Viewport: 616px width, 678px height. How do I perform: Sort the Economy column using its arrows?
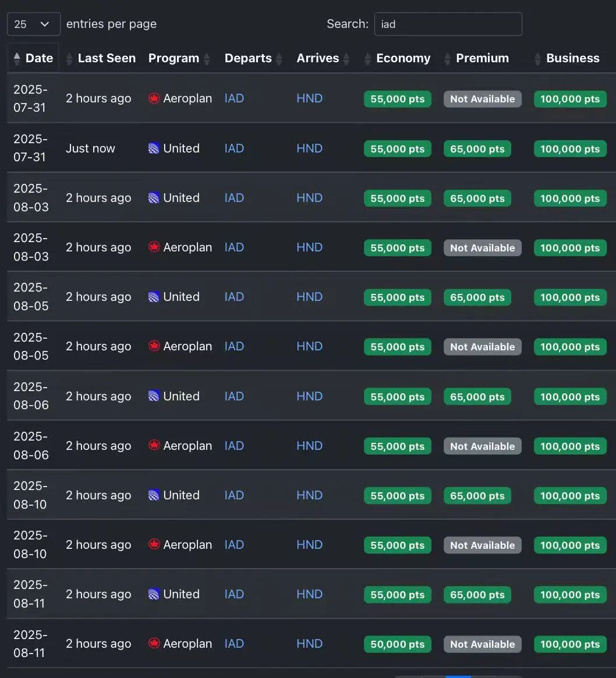(x=368, y=58)
